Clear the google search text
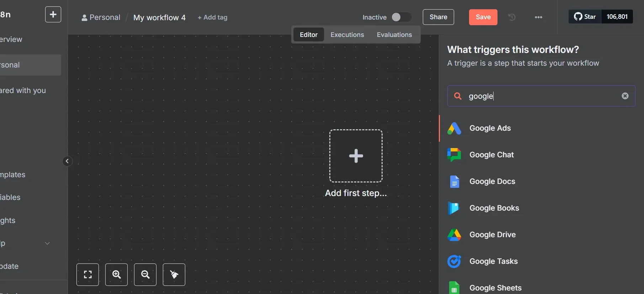644x294 pixels. 625,96
